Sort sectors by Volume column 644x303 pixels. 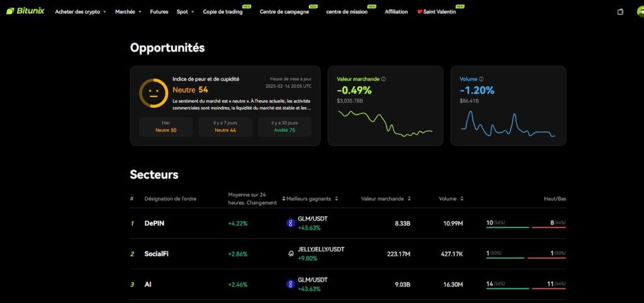click(450, 199)
